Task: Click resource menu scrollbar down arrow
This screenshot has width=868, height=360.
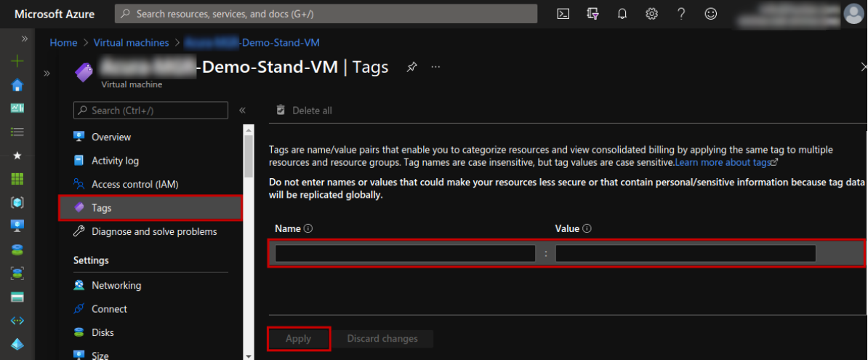Action: (x=249, y=356)
